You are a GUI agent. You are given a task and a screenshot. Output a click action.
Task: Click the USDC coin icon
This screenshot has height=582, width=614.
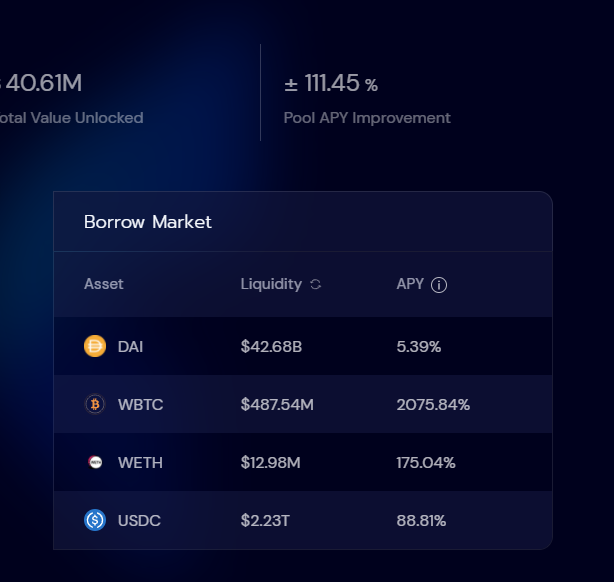[x=95, y=521]
